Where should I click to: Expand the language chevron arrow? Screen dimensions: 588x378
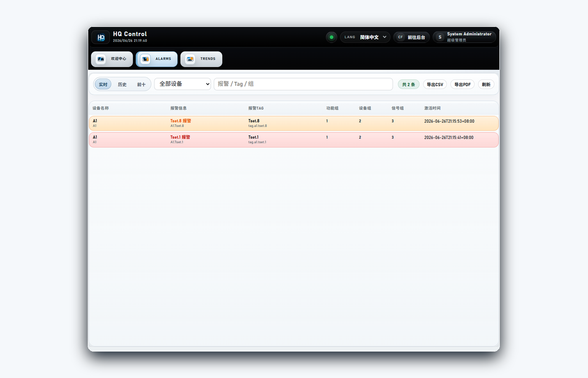point(384,37)
